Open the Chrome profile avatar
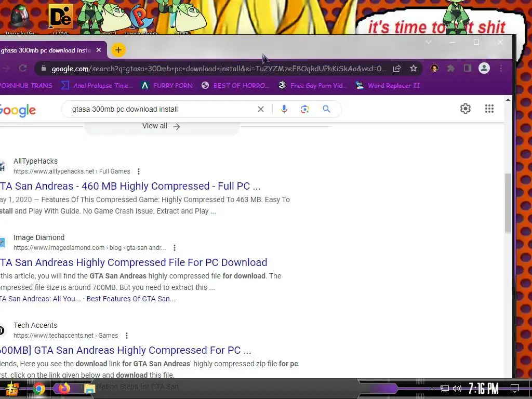 point(484,69)
